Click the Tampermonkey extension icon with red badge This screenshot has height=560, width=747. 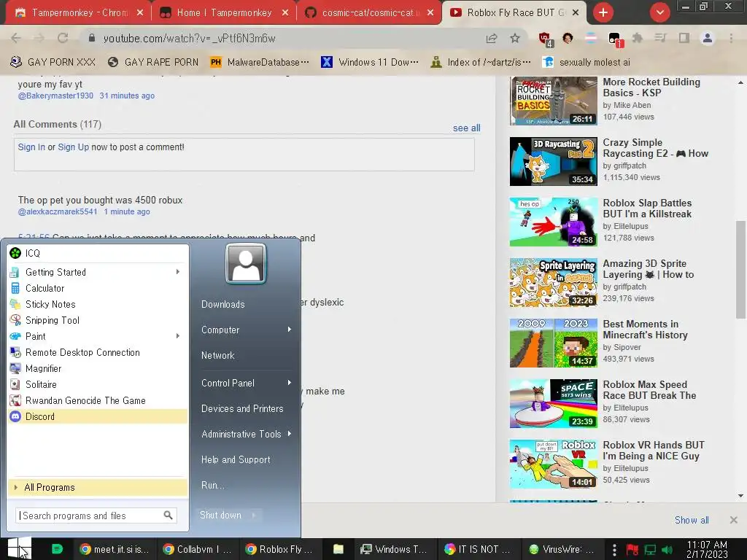click(616, 39)
